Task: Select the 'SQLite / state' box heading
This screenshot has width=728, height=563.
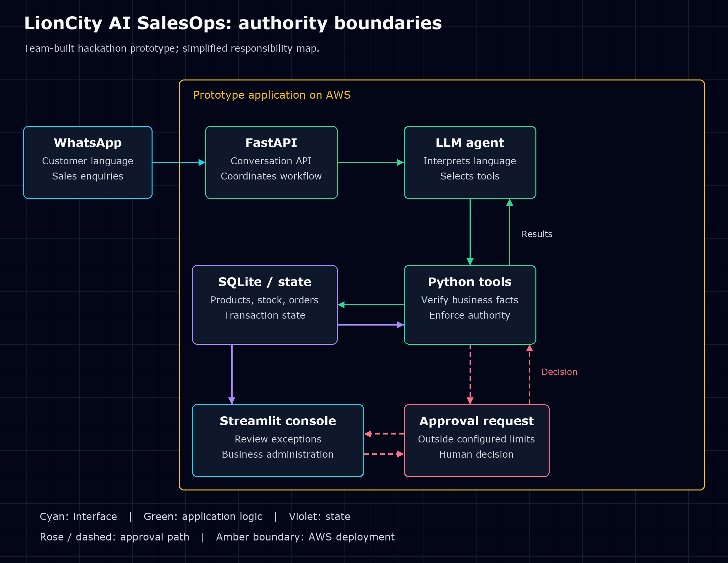Action: (x=265, y=282)
